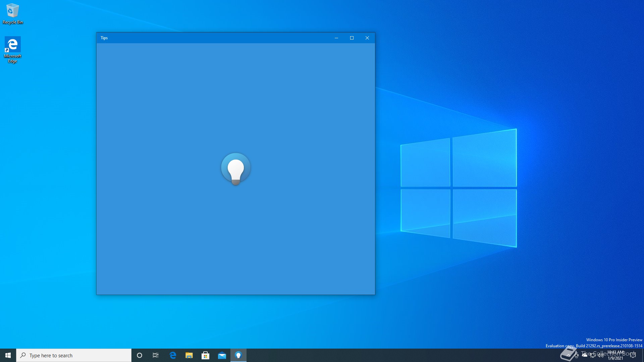Click the Meet Now tray icon
The height and width of the screenshot is (362, 644).
(577, 355)
